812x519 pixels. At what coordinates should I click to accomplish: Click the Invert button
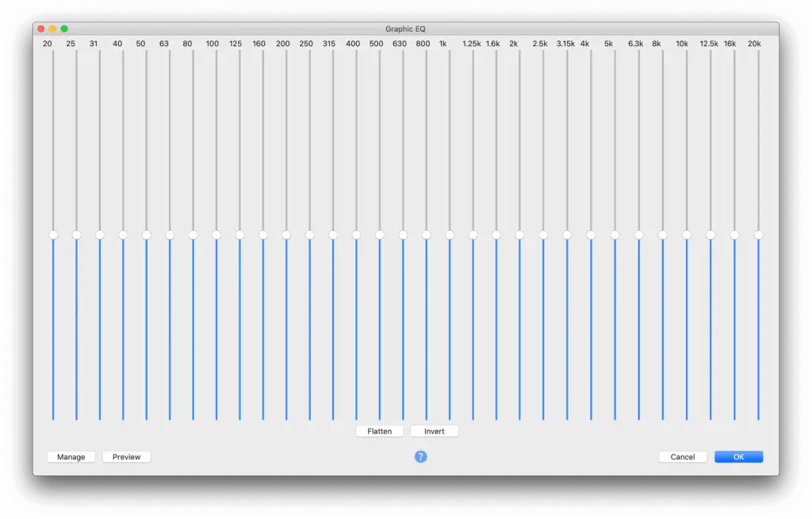[x=434, y=432]
